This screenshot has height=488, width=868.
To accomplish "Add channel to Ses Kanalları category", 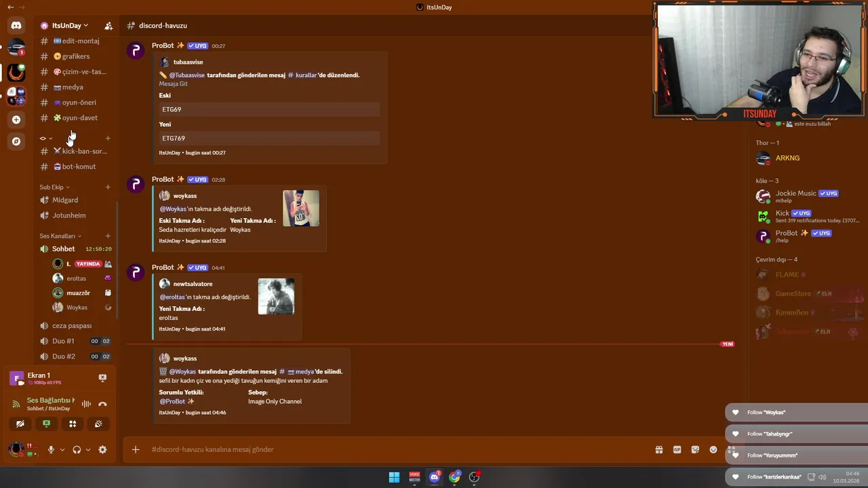I will click(x=108, y=236).
